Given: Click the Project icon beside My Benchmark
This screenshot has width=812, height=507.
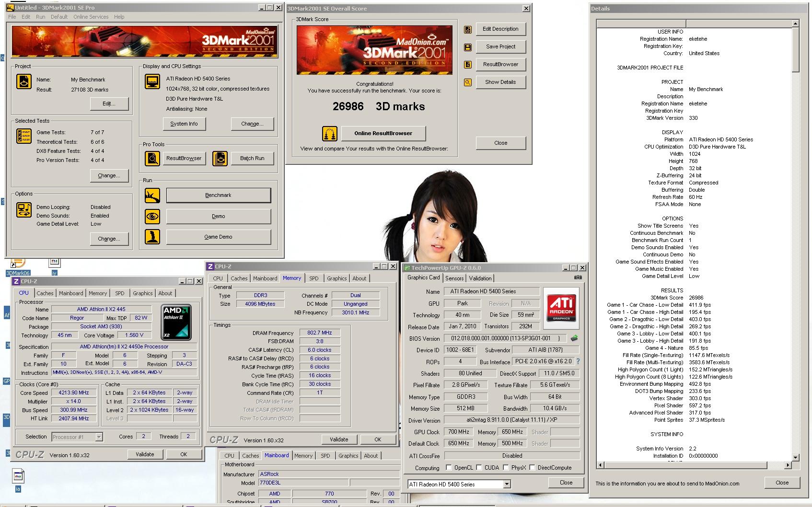Looking at the screenshot, I should pos(24,81).
